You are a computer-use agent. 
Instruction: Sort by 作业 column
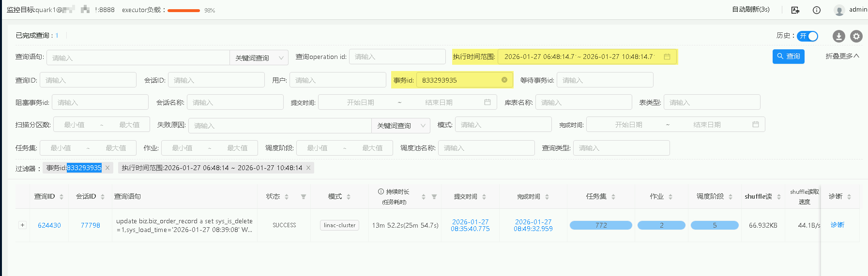(x=670, y=197)
